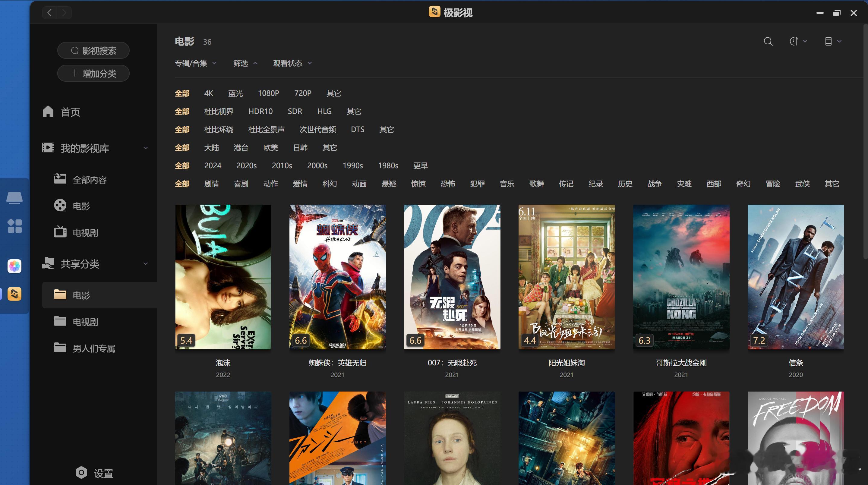The height and width of the screenshot is (485, 868).
Task: Open settings gear icon 设置
Action: tap(81, 473)
